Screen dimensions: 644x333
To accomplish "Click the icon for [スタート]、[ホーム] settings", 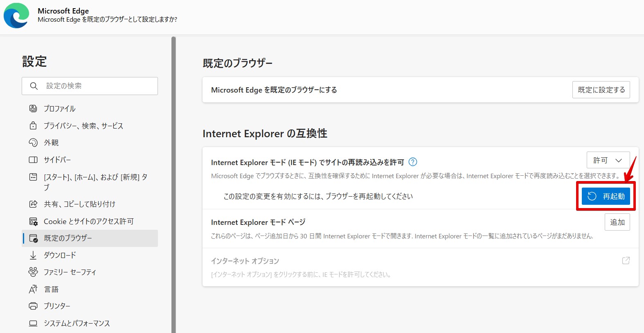I will click(x=33, y=177).
